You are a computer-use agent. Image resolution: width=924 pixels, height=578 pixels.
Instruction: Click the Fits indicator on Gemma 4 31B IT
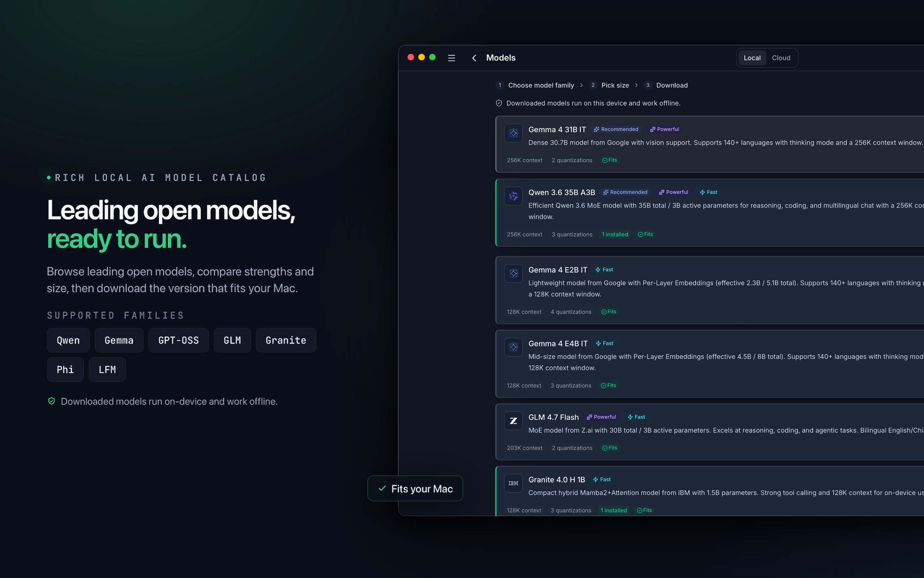(609, 160)
